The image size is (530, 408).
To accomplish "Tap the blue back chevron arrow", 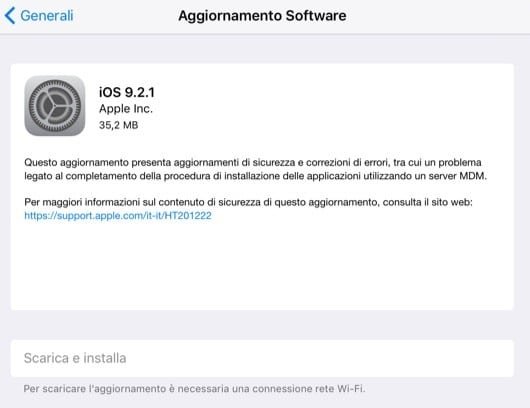I will (10, 16).
